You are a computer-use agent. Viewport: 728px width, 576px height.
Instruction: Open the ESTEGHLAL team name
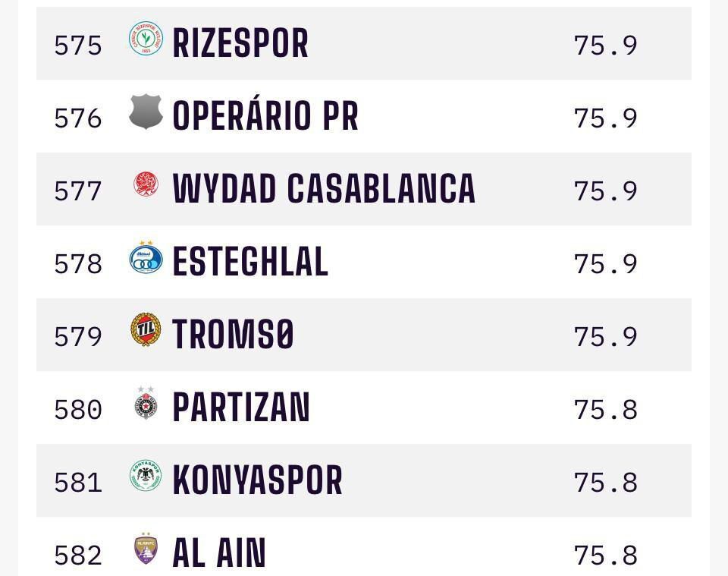[250, 262]
